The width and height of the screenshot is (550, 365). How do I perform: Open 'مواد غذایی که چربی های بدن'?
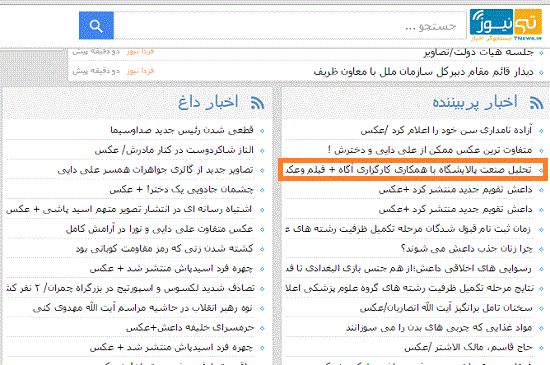(x=439, y=328)
